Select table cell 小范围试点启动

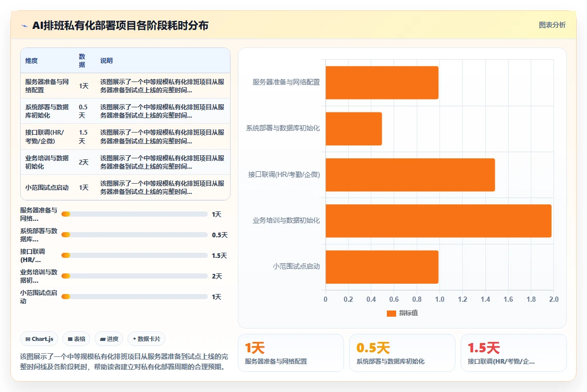(47, 188)
